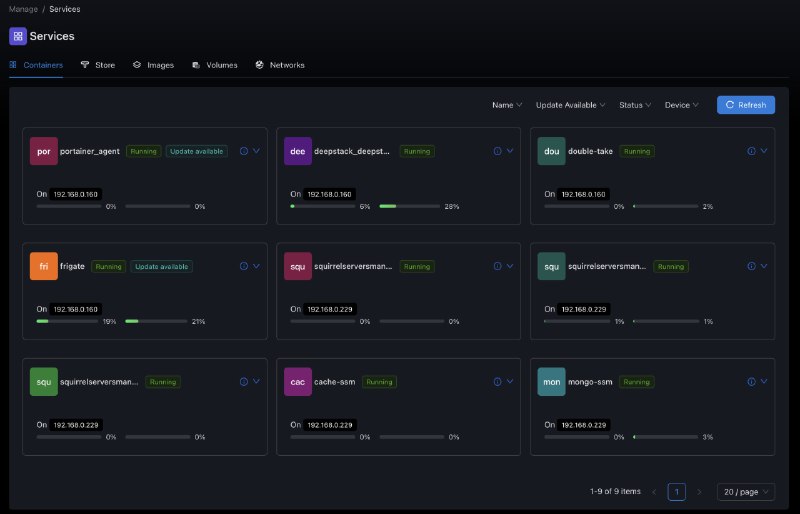This screenshot has width=800, height=514.
Task: Click info icon on double-take card
Action: [x=752, y=151]
